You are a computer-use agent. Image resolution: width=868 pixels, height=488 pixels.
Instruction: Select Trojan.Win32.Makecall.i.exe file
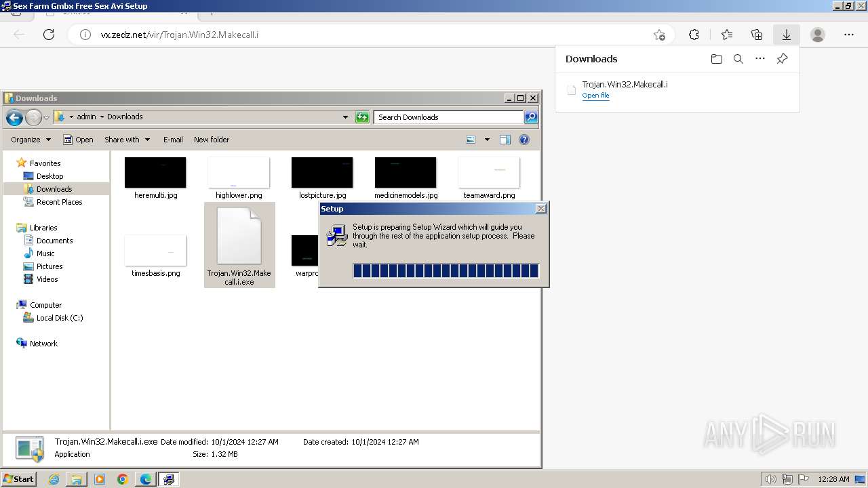pyautogui.click(x=239, y=245)
